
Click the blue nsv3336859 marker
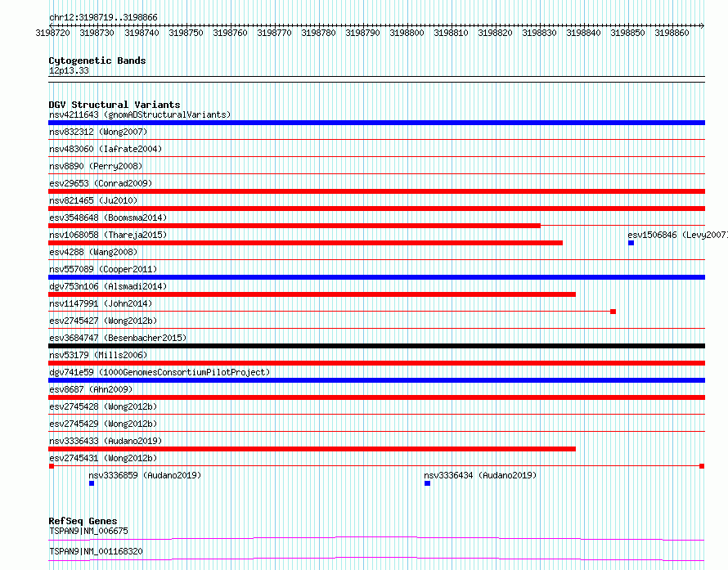coord(92,483)
